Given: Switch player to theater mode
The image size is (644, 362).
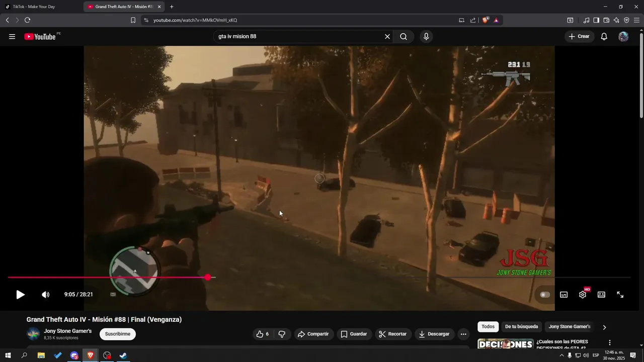Looking at the screenshot, I should click(601, 295).
